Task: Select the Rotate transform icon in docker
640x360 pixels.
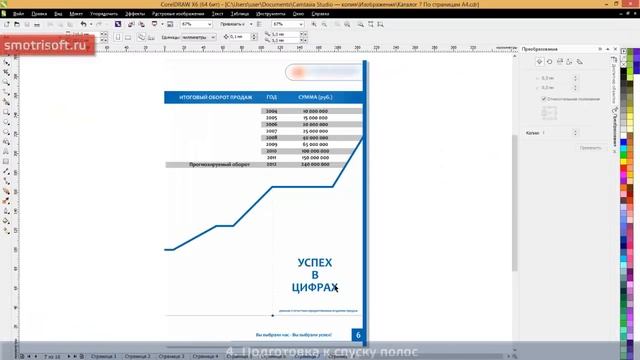Action: 549,62
